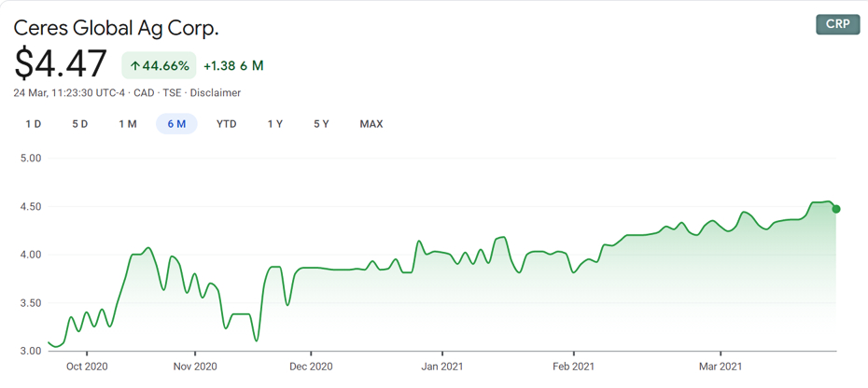The width and height of the screenshot is (868, 388).
Task: Click the 24 Mar timestamp text
Action: click(70, 93)
